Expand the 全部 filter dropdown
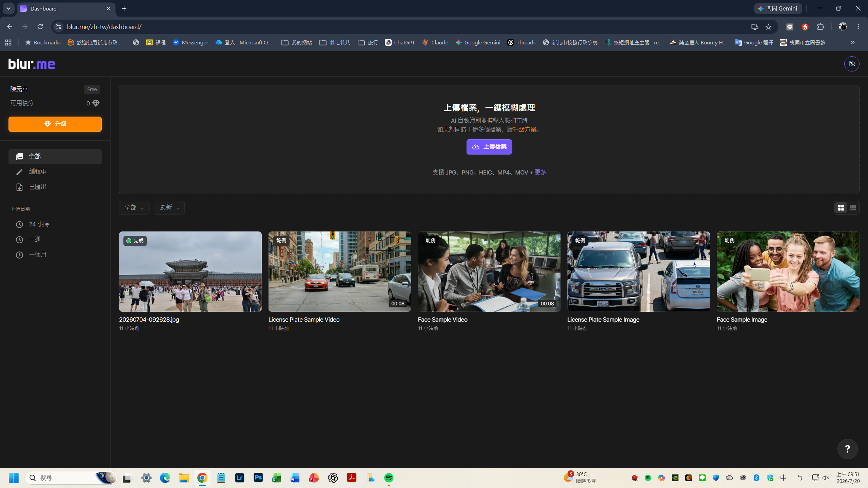Viewport: 868px width, 488px height. (x=134, y=208)
